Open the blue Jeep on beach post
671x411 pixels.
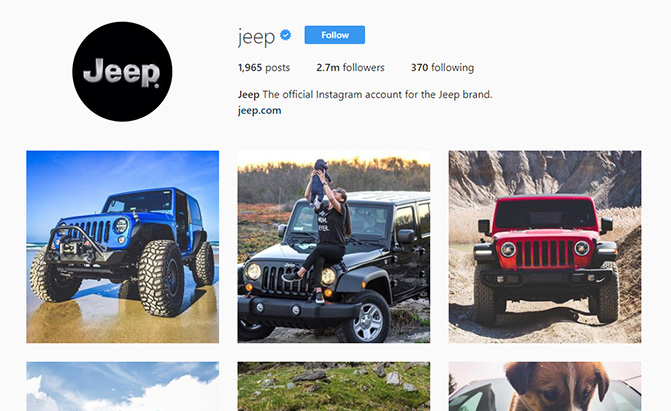click(122, 247)
